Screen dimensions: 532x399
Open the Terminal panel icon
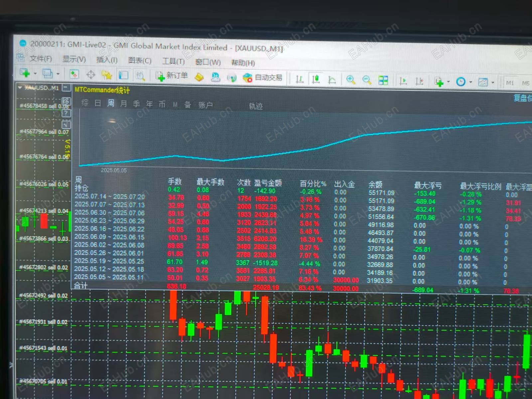click(x=123, y=75)
